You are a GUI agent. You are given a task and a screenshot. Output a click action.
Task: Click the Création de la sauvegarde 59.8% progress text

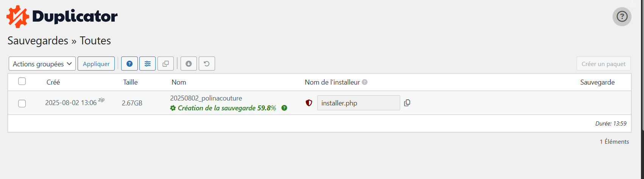click(227, 108)
